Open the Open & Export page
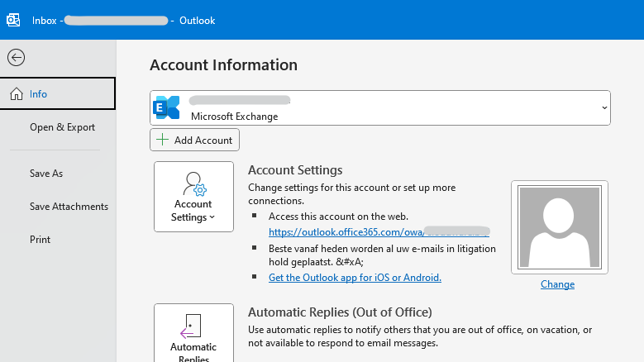644x362 pixels. click(x=62, y=127)
